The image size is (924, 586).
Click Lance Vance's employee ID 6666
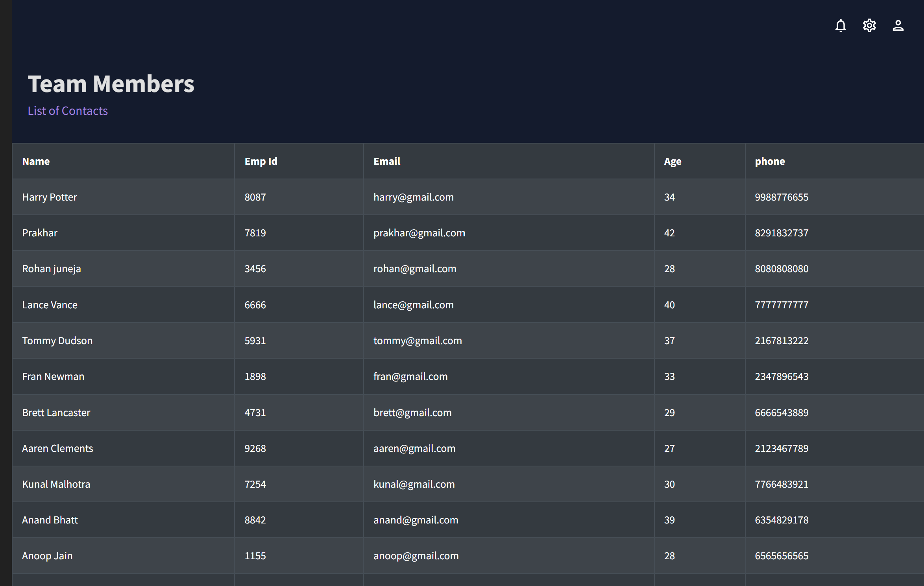(x=255, y=305)
